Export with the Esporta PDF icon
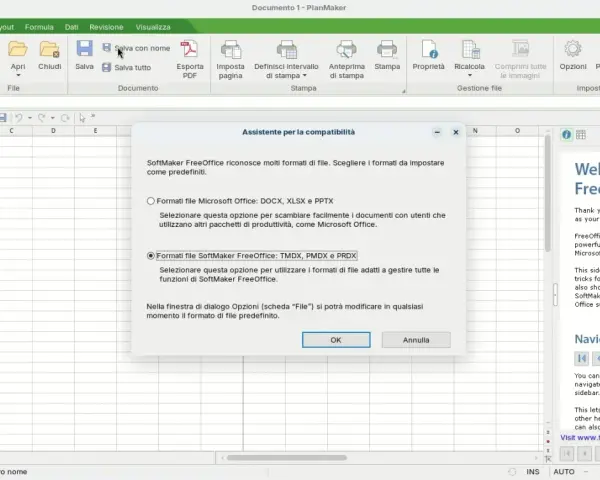Viewport: 600px width, 480px height. click(x=189, y=49)
